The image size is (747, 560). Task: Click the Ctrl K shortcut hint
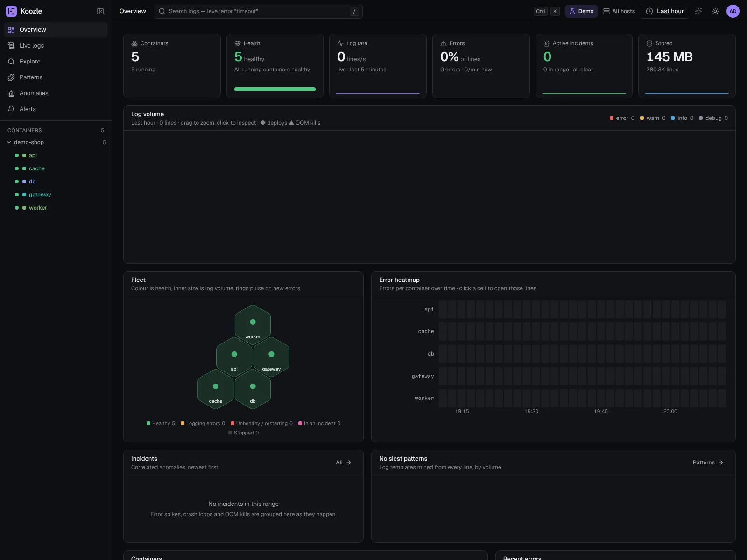tap(547, 11)
